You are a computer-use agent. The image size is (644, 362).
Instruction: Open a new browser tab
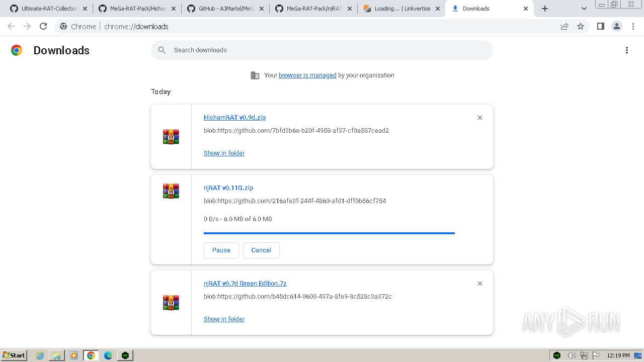point(545,9)
